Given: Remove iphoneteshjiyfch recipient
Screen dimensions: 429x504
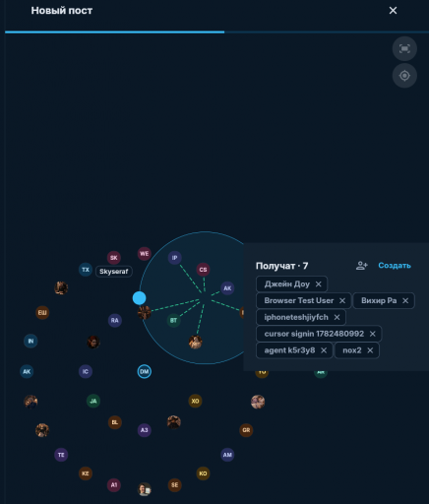Looking at the screenshot, I should pyautogui.click(x=337, y=317).
